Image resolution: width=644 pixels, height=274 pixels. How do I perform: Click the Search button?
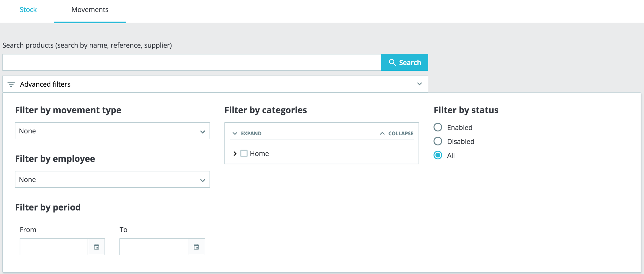point(404,62)
